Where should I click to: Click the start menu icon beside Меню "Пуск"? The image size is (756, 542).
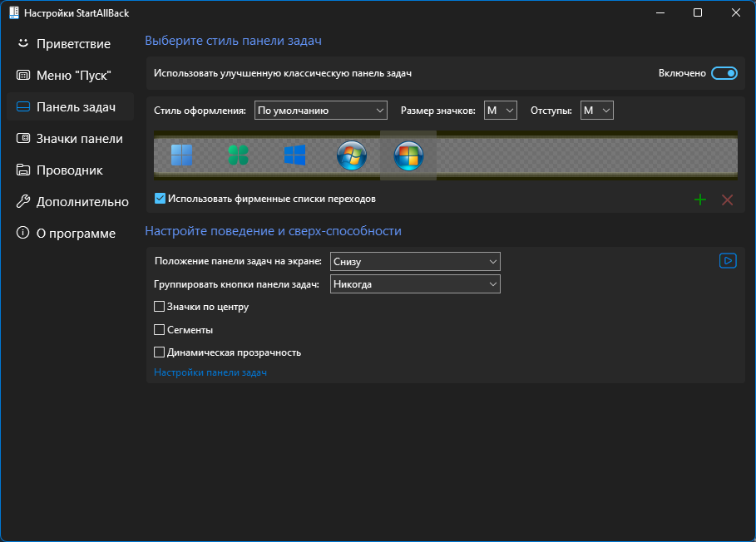coord(23,75)
